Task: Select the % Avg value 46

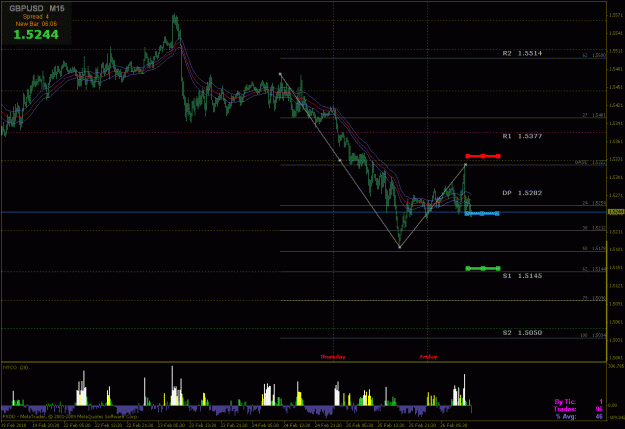Action: tap(599, 417)
